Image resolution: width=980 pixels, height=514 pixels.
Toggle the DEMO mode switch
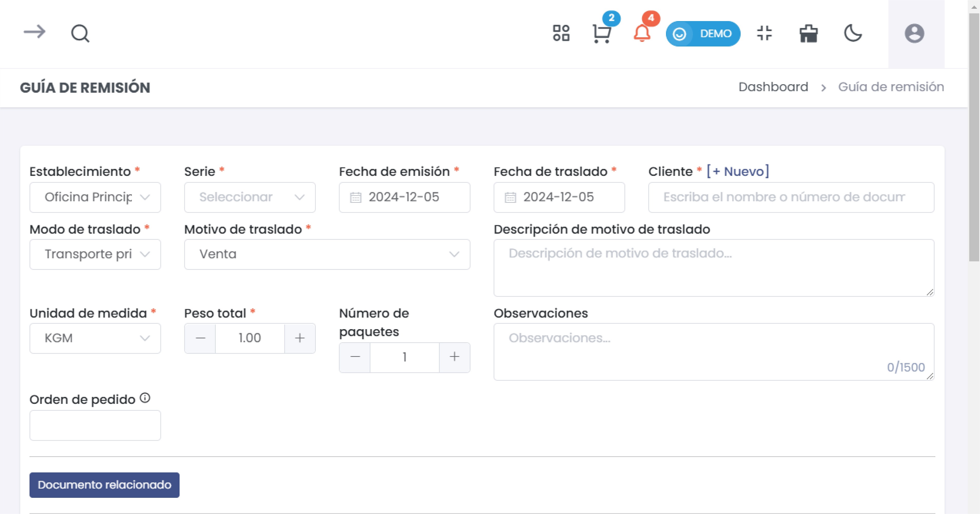703,34
